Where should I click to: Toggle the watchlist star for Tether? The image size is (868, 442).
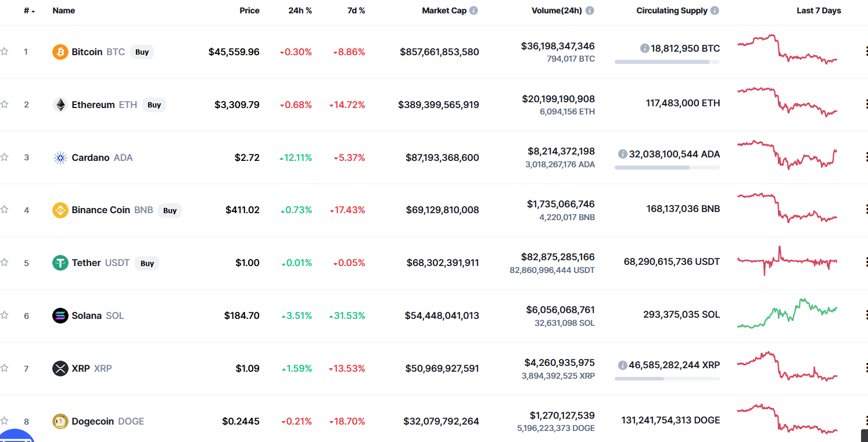(x=5, y=262)
